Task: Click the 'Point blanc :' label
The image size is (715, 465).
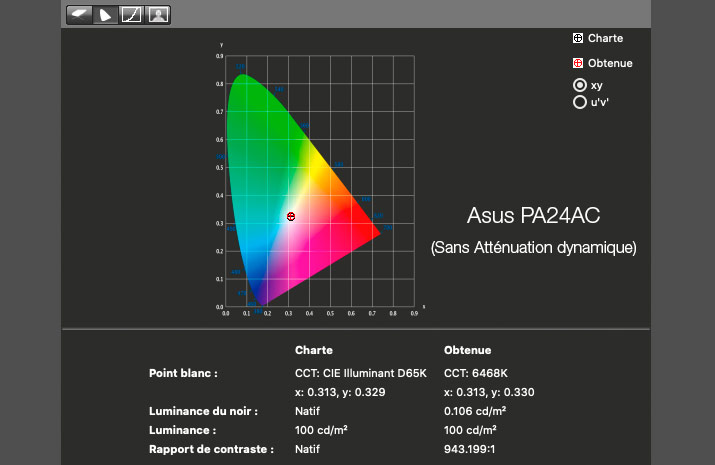Action: (183, 373)
